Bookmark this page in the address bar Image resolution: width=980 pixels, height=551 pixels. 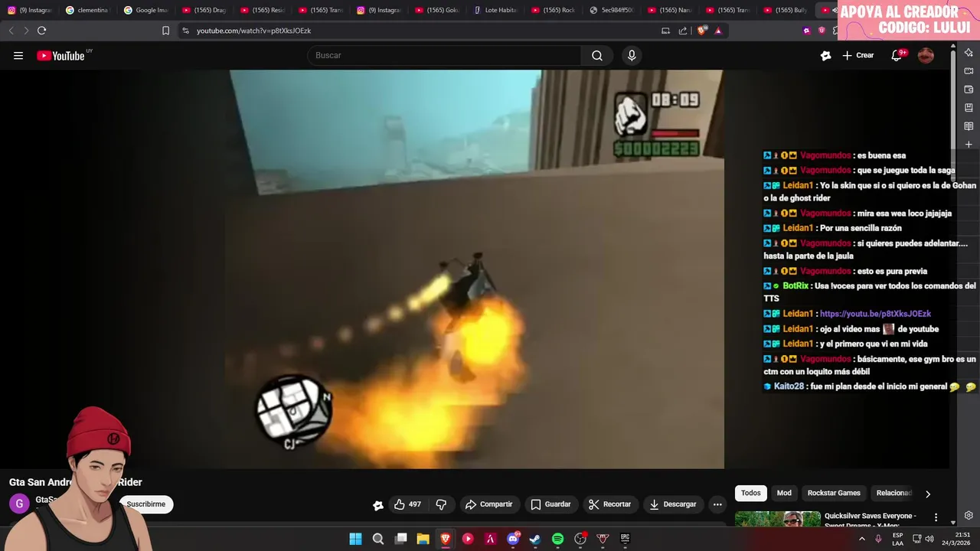point(165,31)
